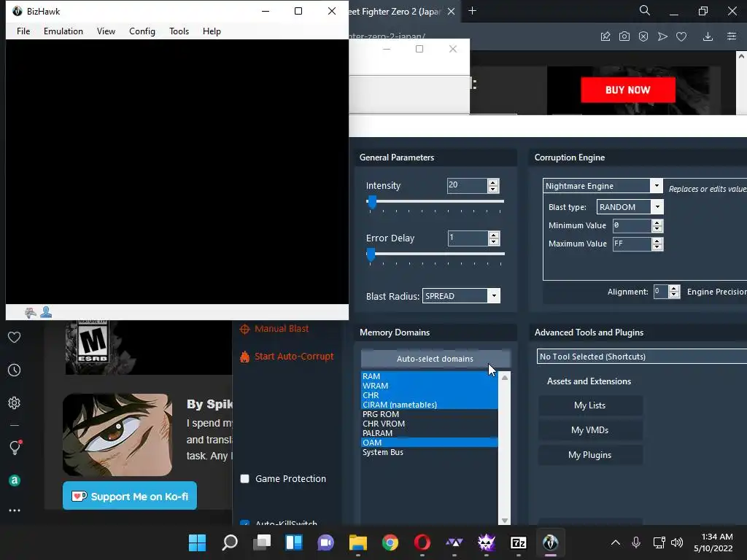747x560 pixels.
Task: Click the Opera search tabs magnifier icon
Action: (x=644, y=10)
